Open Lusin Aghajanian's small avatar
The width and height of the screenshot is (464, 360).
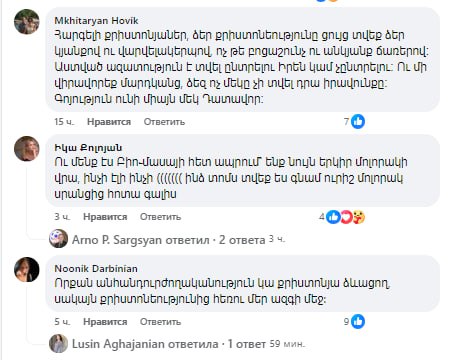(x=58, y=343)
